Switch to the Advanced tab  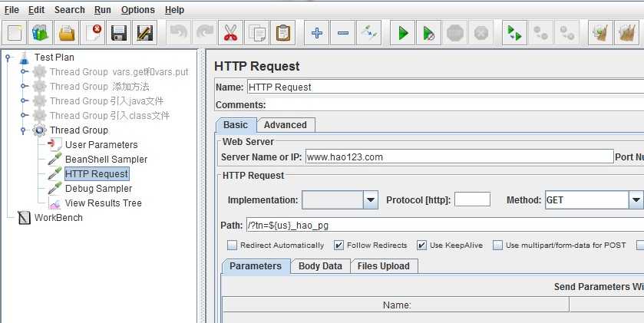286,125
